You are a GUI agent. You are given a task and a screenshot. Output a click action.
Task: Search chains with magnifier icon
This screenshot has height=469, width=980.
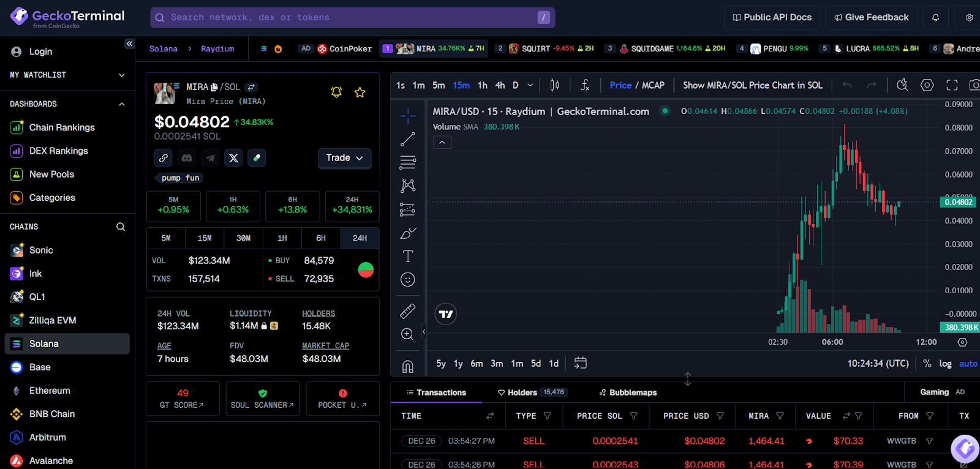121,227
